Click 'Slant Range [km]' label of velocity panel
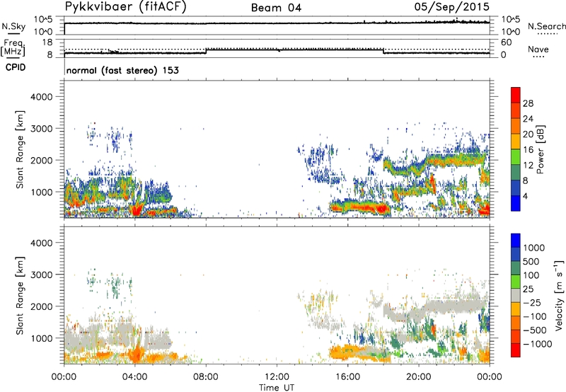This screenshot has height=392, width=566. click(20, 296)
